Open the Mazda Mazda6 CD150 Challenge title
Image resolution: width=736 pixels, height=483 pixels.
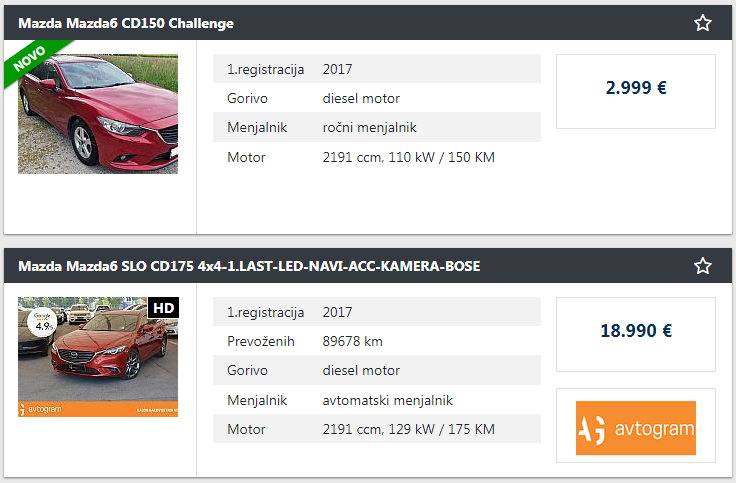coord(126,23)
